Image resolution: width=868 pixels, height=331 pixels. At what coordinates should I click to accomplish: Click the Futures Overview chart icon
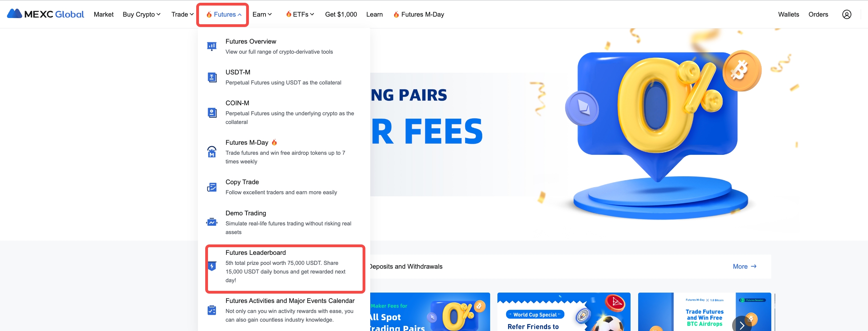(212, 46)
